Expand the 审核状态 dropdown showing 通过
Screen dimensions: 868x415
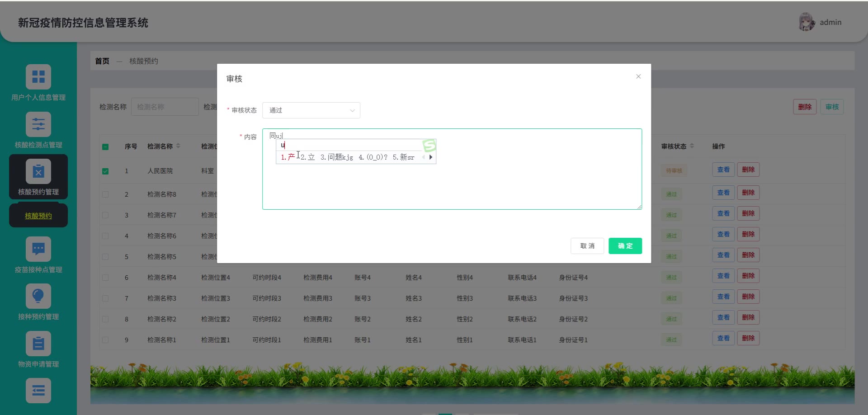(311, 110)
